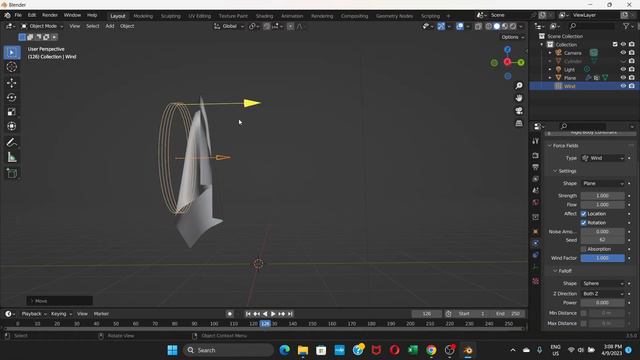
Task: Select the Select Box tool
Action: (x=11, y=53)
